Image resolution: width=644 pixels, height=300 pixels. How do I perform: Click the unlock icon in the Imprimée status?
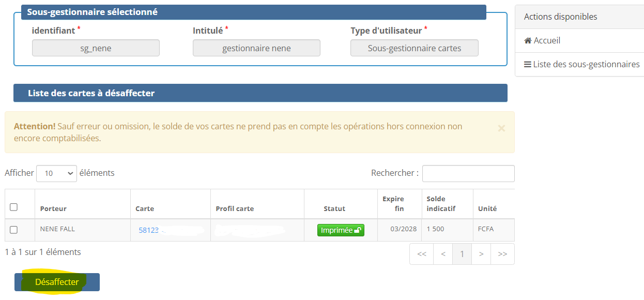358,230
